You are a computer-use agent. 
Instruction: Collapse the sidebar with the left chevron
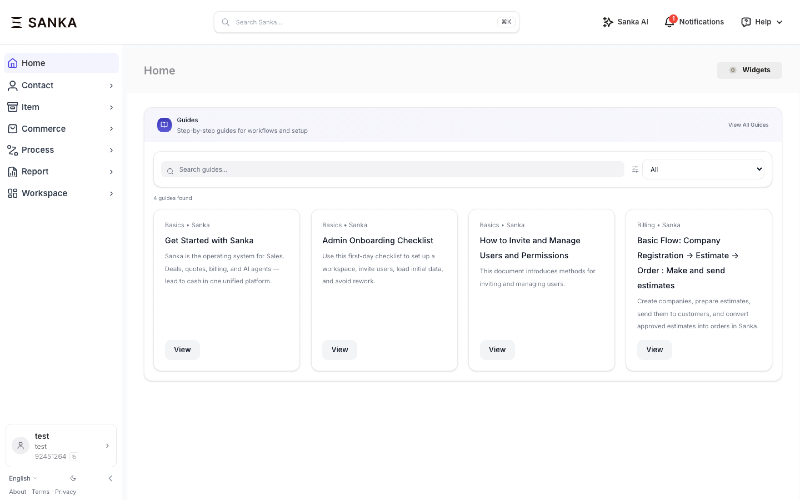(x=110, y=479)
